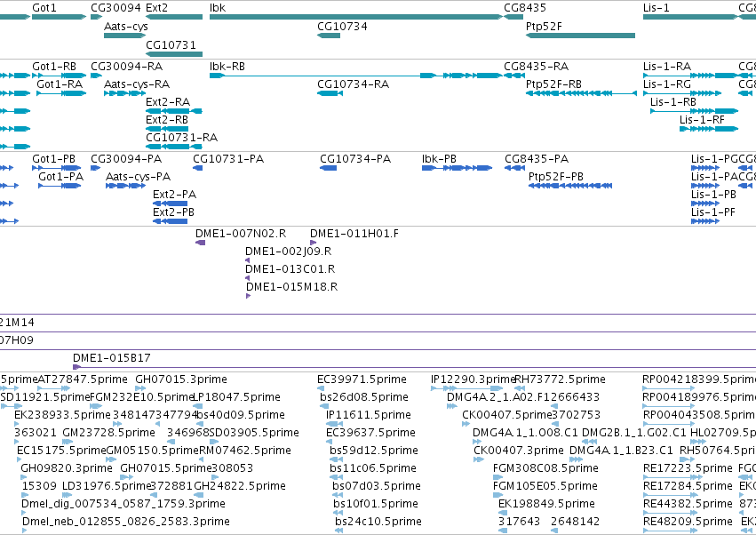Select EST RE48209.5prime

[x=668, y=531]
